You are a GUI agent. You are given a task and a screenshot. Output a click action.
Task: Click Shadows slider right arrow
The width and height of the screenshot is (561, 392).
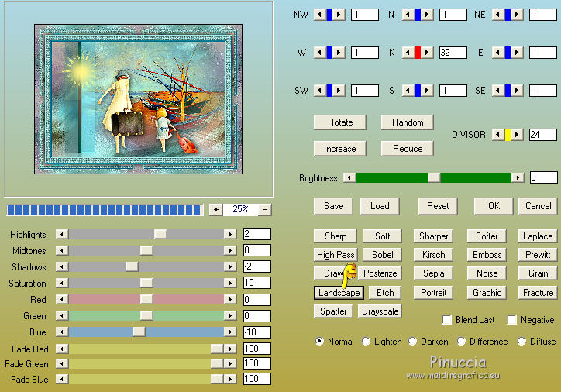[x=230, y=266]
